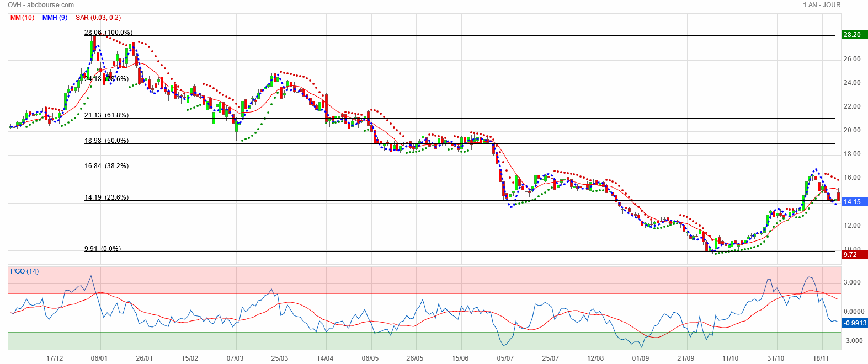The height and width of the screenshot is (364, 868).
Task: Click the 24.00 price axis value
Action: [852, 83]
